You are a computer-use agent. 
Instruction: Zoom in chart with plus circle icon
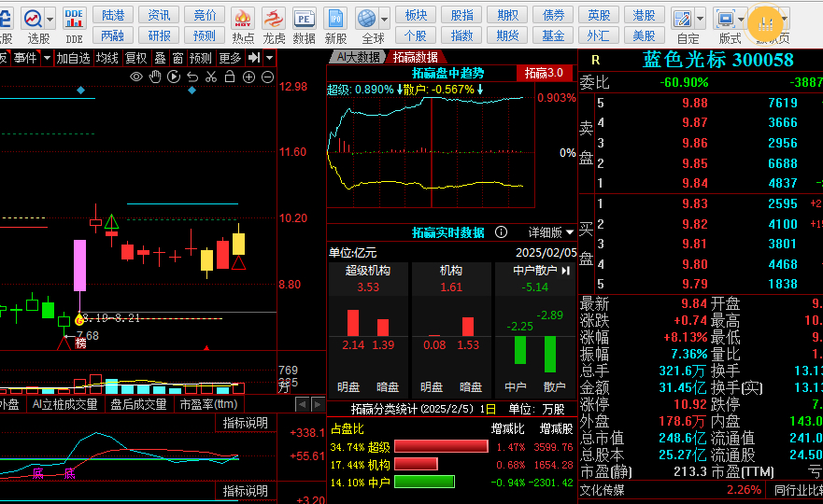248,77
